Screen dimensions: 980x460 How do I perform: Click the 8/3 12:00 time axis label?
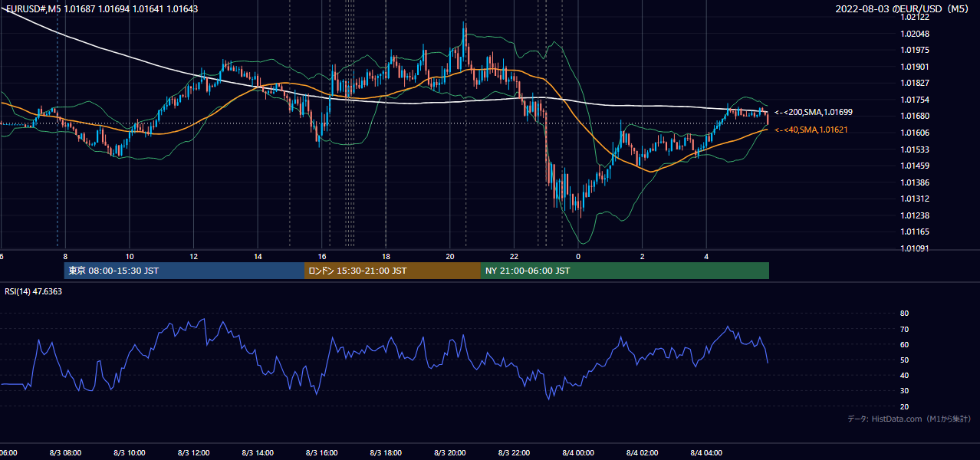(193, 453)
